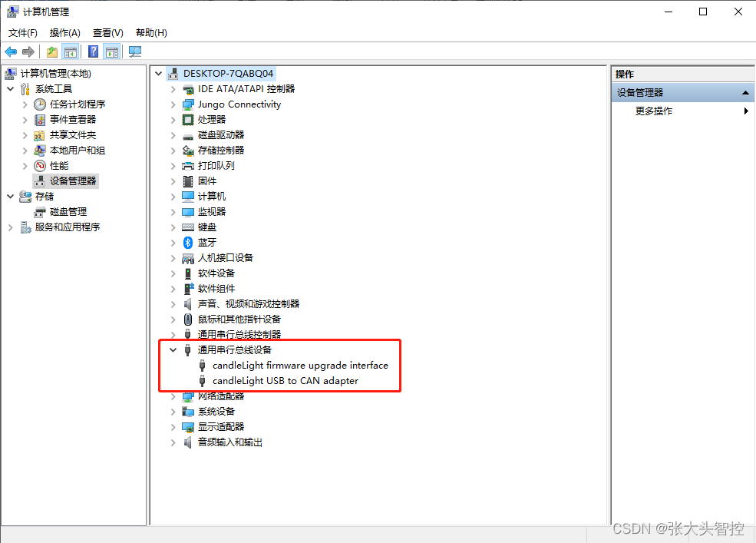Click the computer icon next to DESKTOP-7QABQ04
756x543 pixels.
tap(173, 74)
